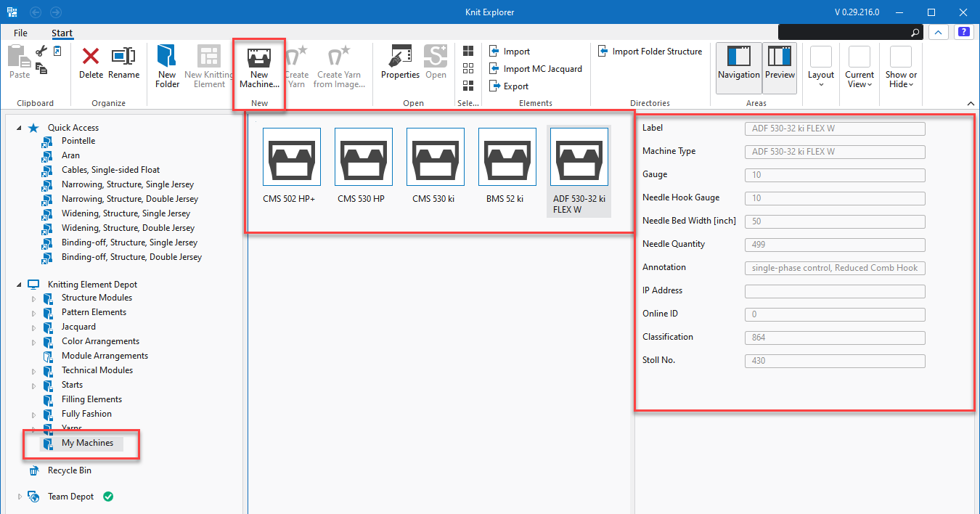
Task: Click Import Folder Structure
Action: click(650, 52)
